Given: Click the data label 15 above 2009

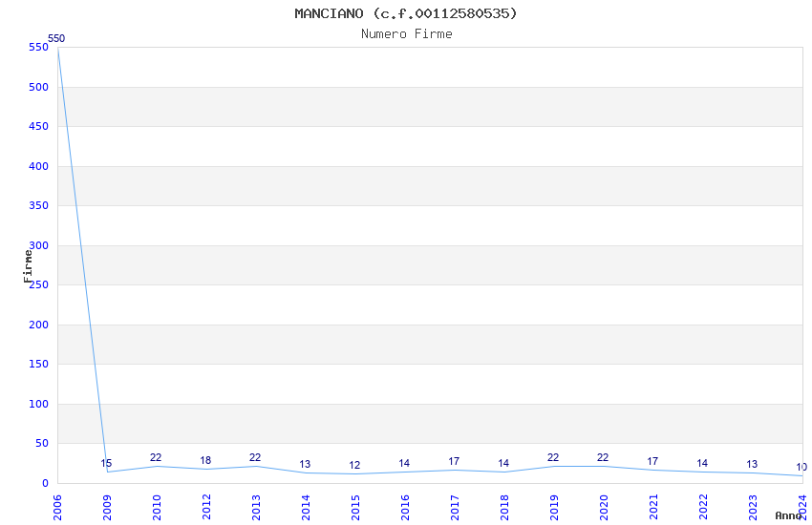Looking at the screenshot, I should click(106, 463).
